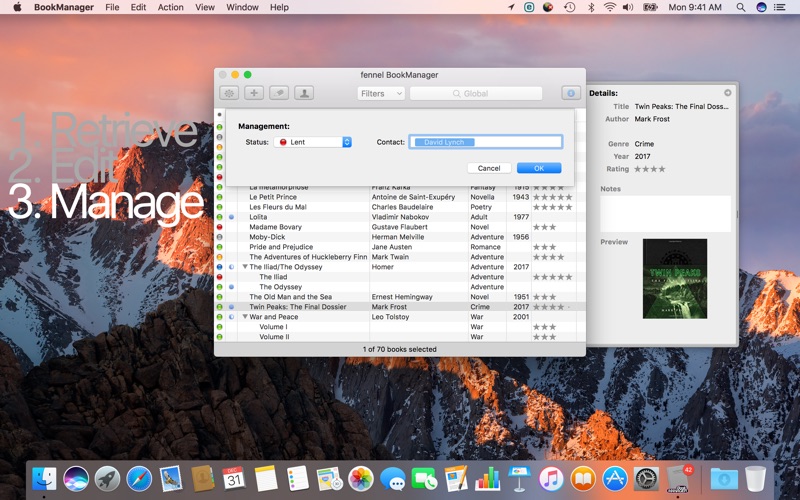Click the red status dot of The Iliad
The image size is (800, 500).
(x=219, y=277)
